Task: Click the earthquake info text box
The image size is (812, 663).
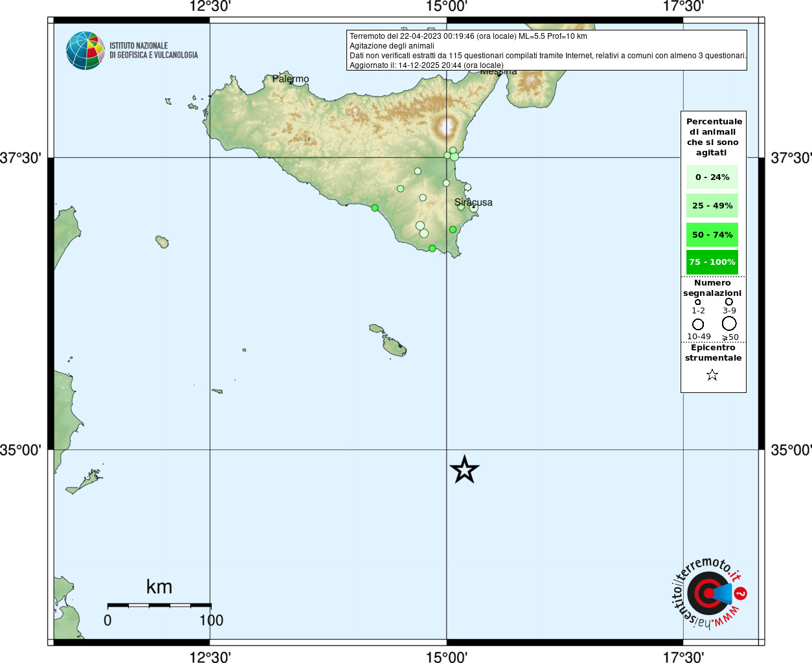Action: pyautogui.click(x=547, y=51)
